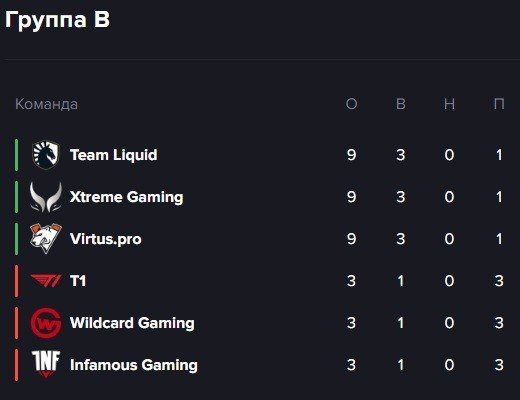Select the Virtus.pro team name
This screenshot has height=400, width=520.
106,239
